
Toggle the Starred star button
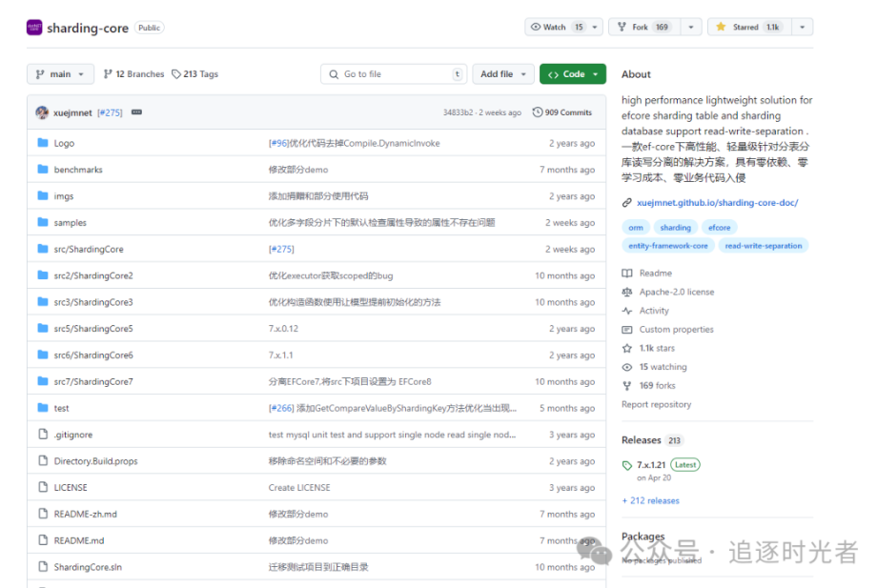point(749,27)
